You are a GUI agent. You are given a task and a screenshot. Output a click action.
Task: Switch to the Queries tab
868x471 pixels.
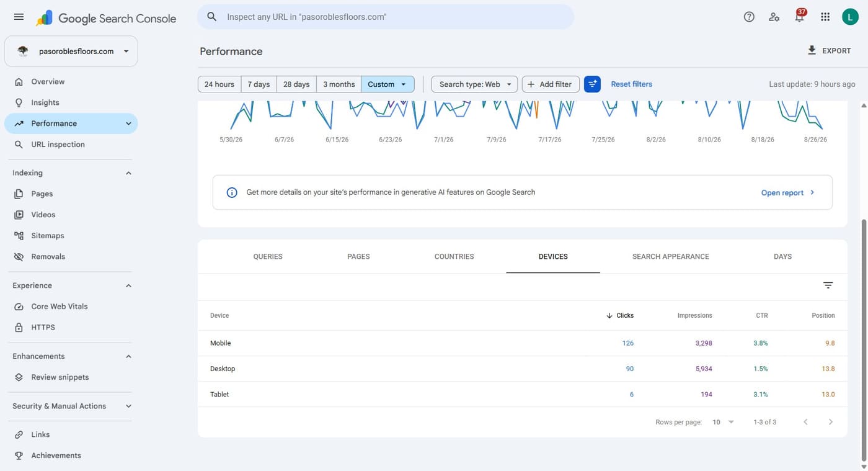268,256
